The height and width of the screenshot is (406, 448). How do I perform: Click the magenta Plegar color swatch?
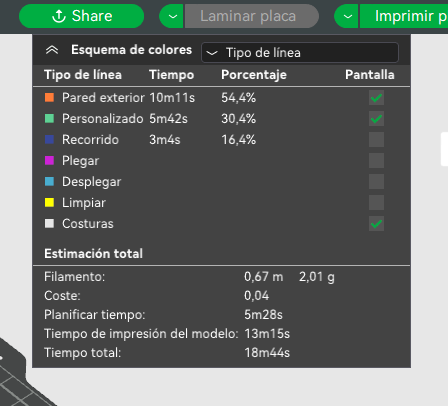click(x=49, y=160)
